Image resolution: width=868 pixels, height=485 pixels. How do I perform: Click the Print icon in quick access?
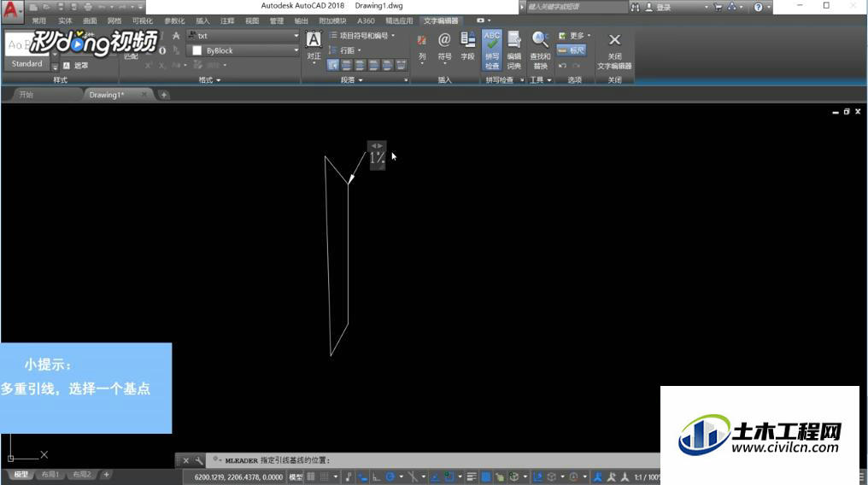(87, 7)
